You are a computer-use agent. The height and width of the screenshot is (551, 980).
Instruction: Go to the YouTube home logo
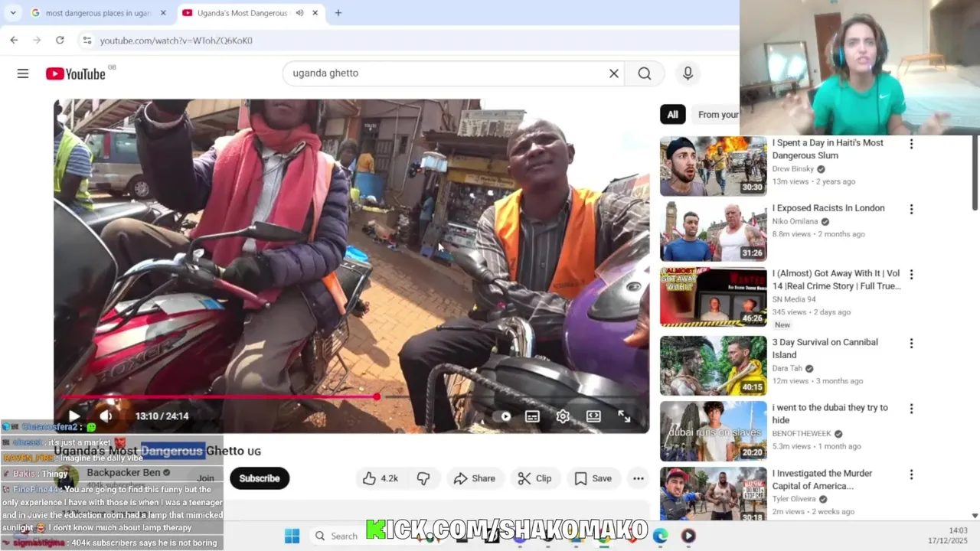pyautogui.click(x=75, y=73)
